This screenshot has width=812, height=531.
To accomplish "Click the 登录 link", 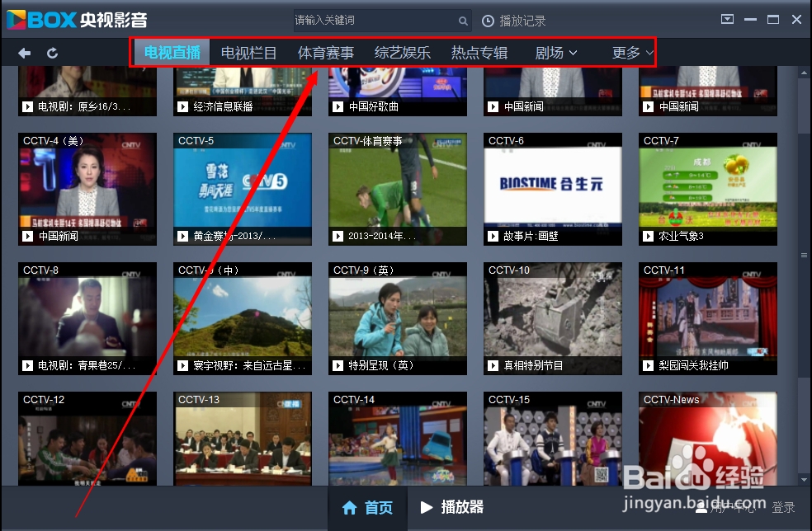I will click(783, 508).
